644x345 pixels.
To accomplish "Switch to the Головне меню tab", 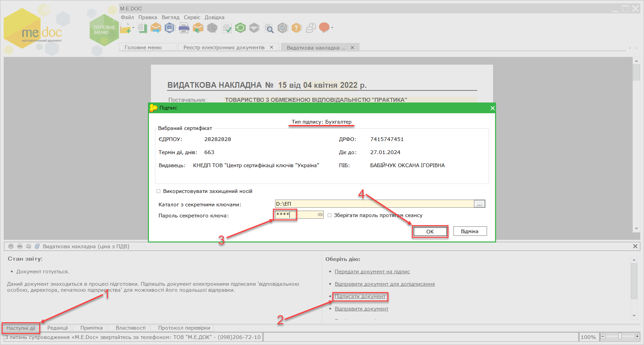I will (x=148, y=48).
